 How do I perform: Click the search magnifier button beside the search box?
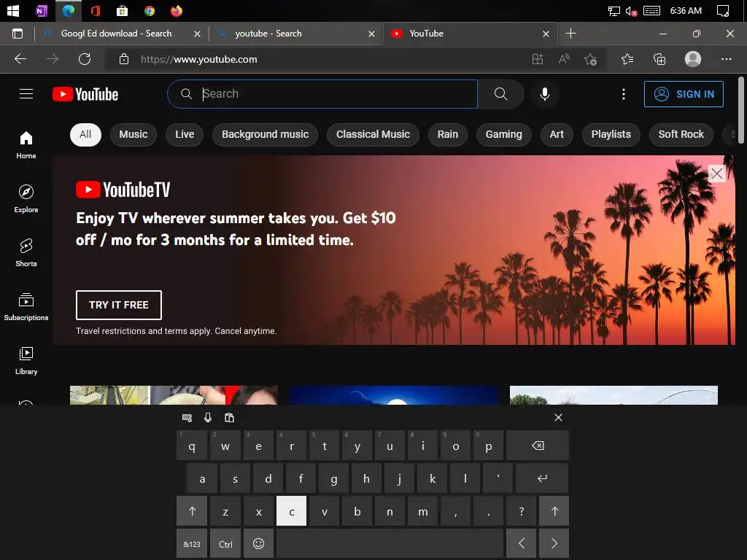(x=500, y=94)
